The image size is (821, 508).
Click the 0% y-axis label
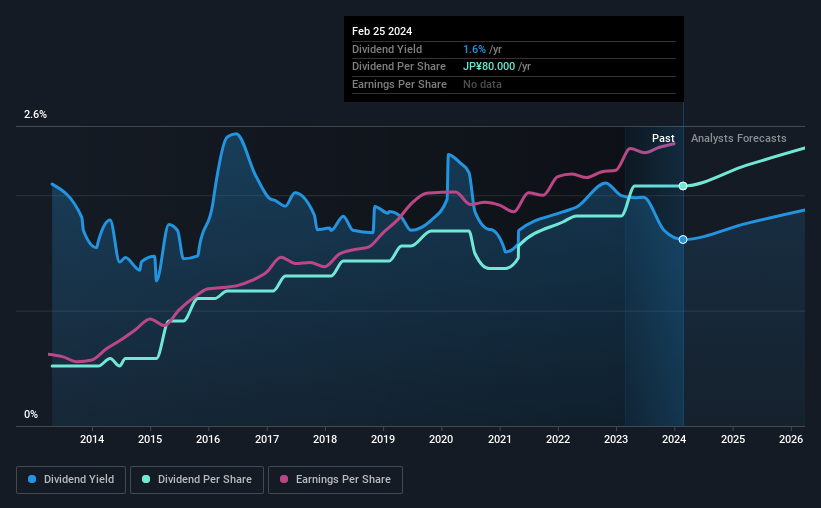[31, 414]
